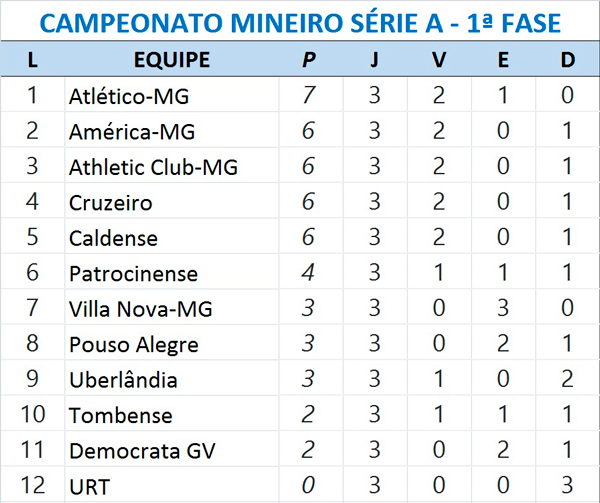Select the EQUIPE column header
Screen dimensions: 600x503
click(171, 60)
